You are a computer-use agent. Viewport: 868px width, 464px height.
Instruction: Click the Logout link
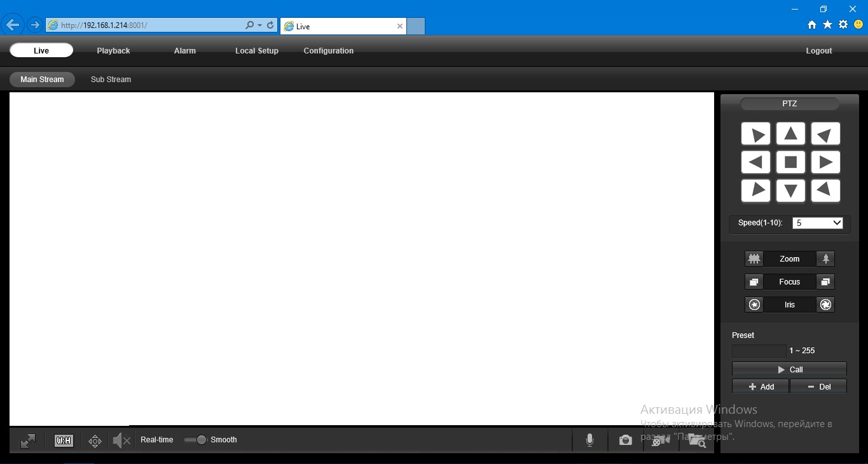tap(818, 51)
